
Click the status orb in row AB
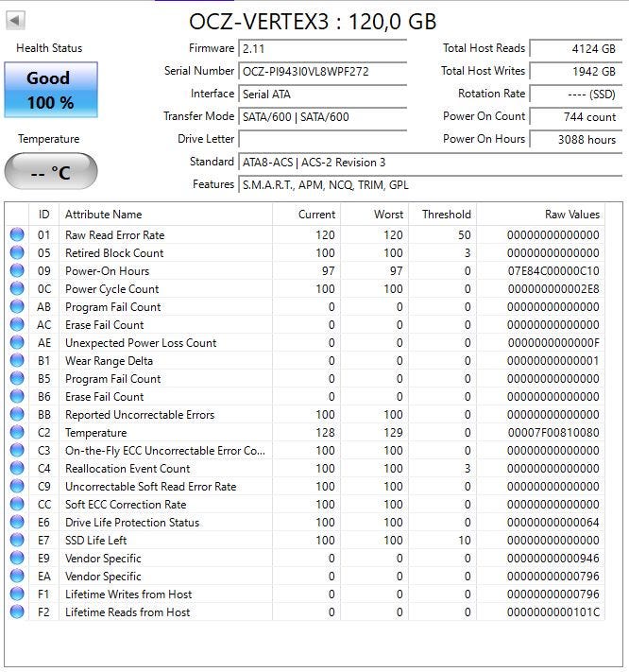pos(17,307)
